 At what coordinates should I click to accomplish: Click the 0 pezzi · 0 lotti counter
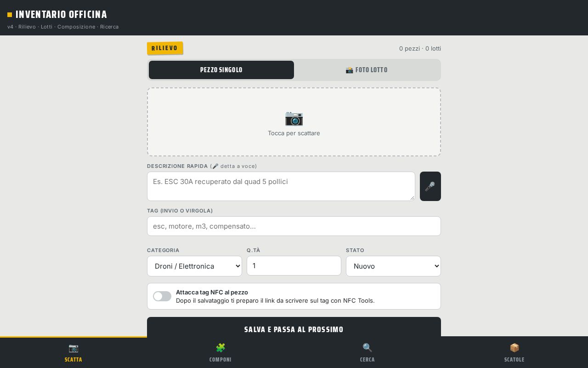pos(420,48)
